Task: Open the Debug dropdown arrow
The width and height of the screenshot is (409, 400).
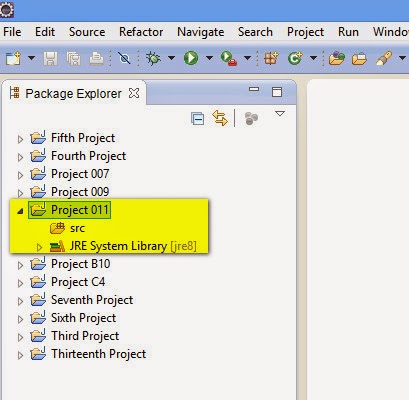Action: point(171,58)
